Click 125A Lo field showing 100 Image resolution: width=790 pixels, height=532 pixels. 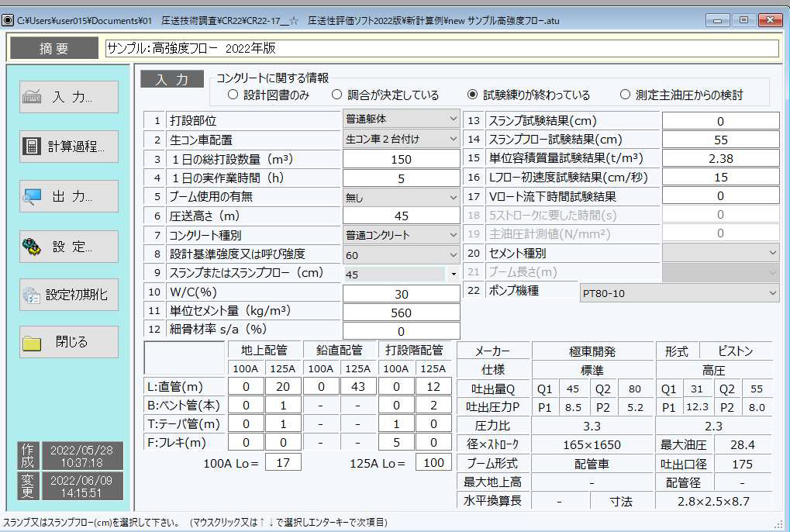coord(433,462)
